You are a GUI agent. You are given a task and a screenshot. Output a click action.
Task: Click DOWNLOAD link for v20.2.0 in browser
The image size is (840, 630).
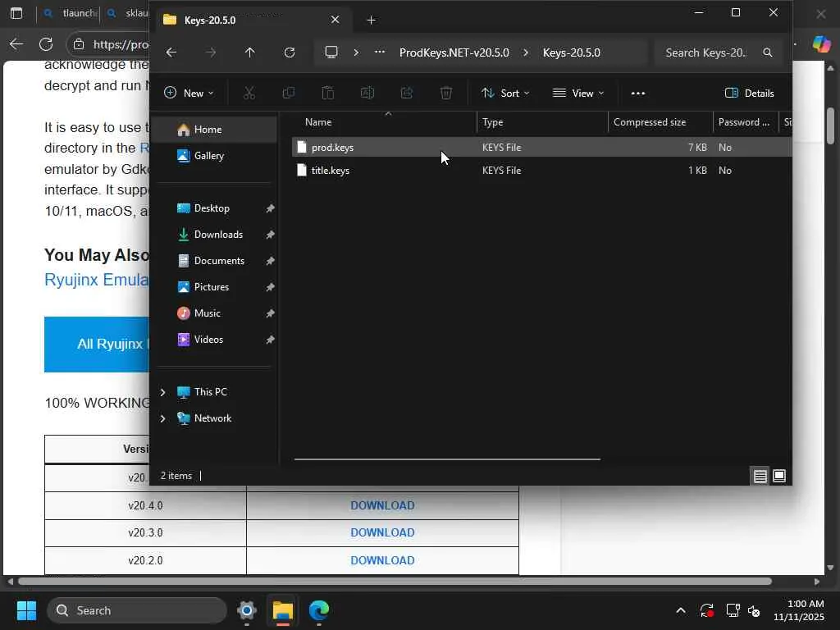click(382, 560)
